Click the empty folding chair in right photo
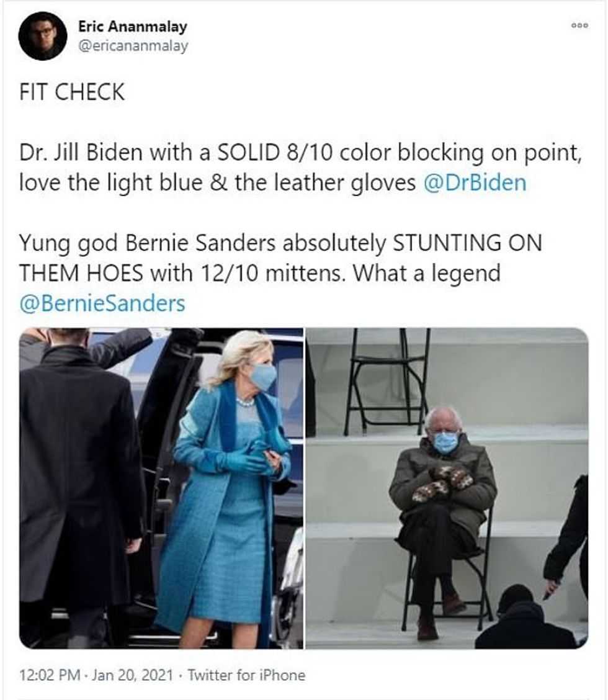 (x=387, y=382)
